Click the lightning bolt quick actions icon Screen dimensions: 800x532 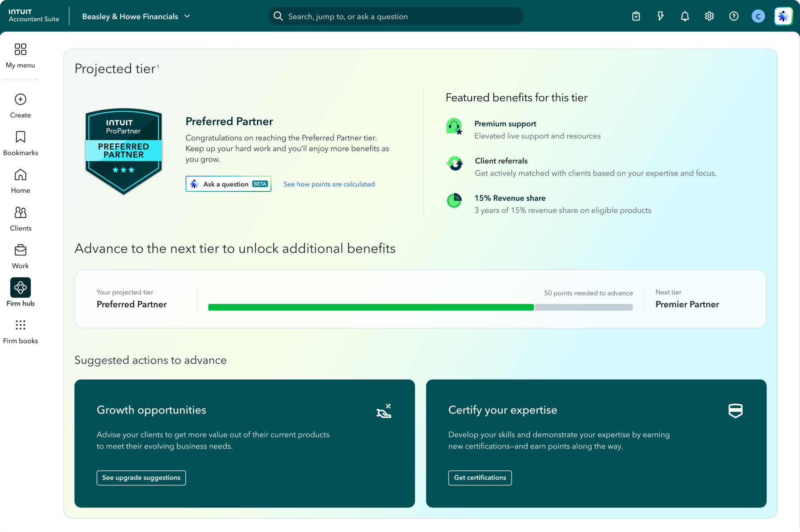pyautogui.click(x=660, y=16)
